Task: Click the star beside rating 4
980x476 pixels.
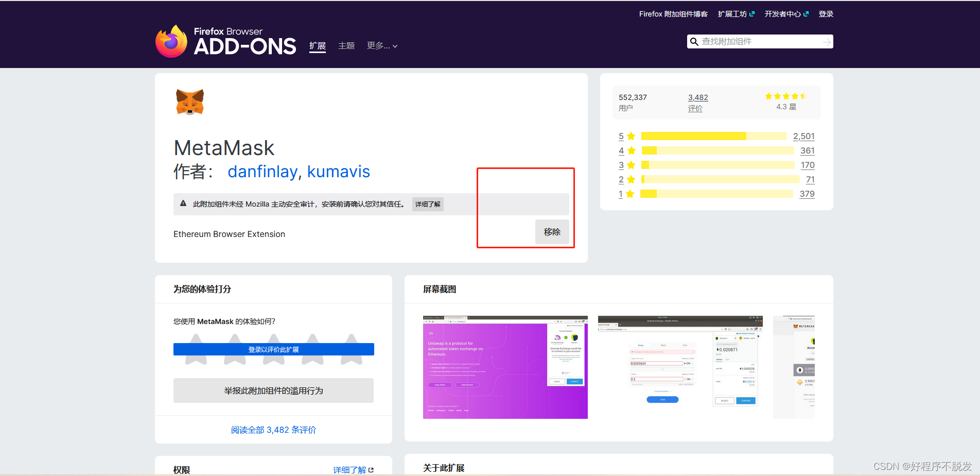Action: click(631, 150)
